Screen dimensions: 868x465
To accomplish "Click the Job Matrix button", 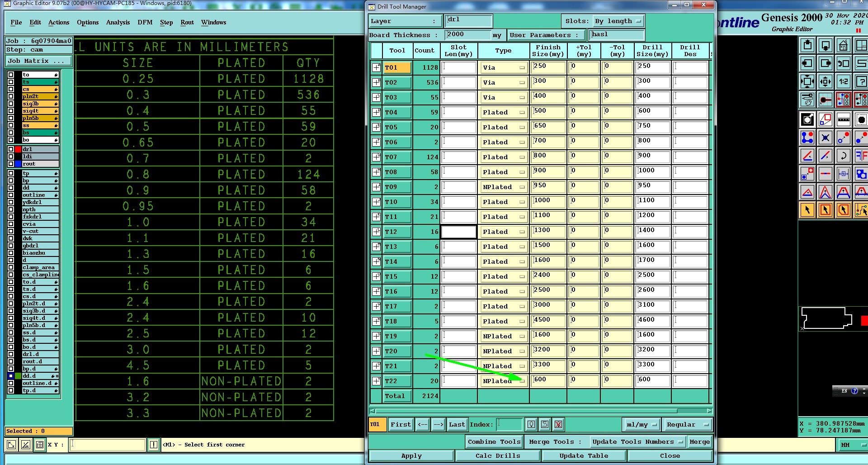I will pos(38,61).
